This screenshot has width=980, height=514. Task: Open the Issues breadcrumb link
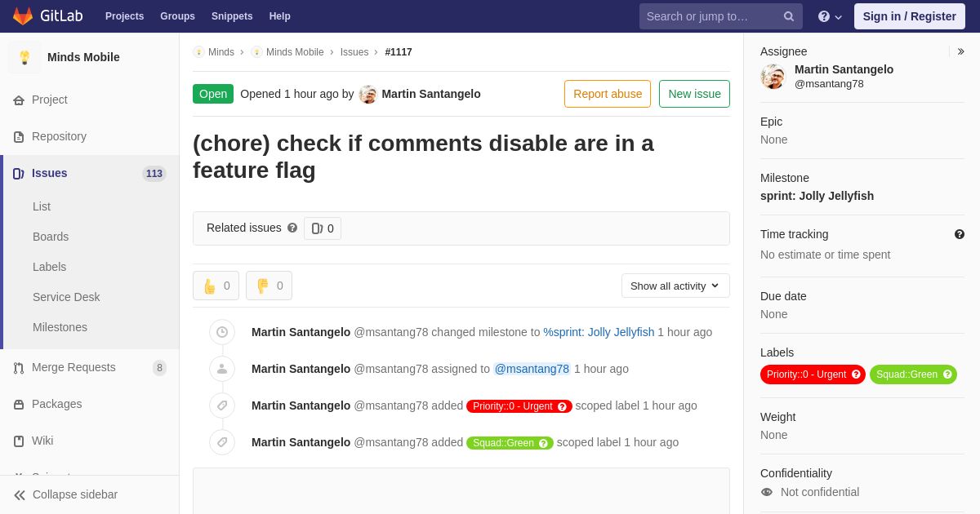point(354,52)
